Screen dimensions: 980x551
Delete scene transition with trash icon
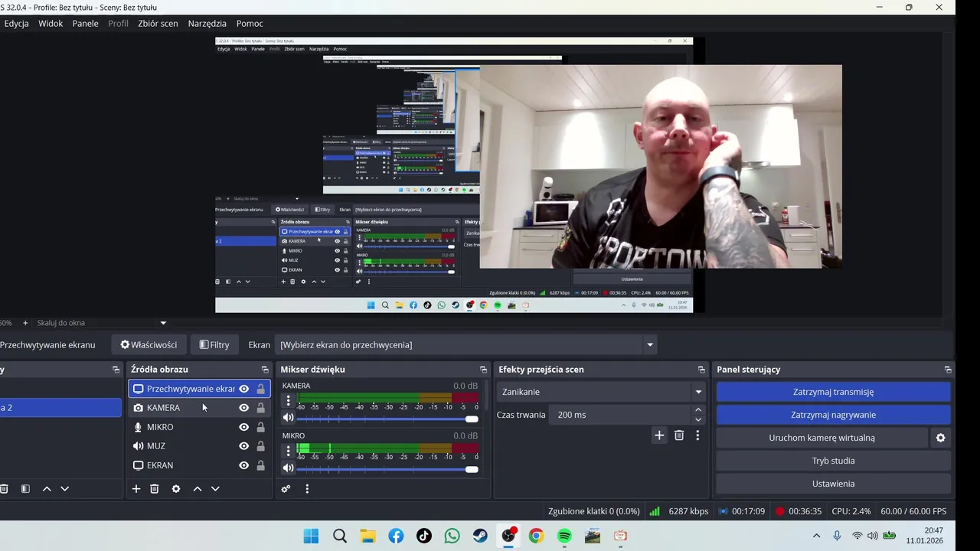click(x=679, y=435)
